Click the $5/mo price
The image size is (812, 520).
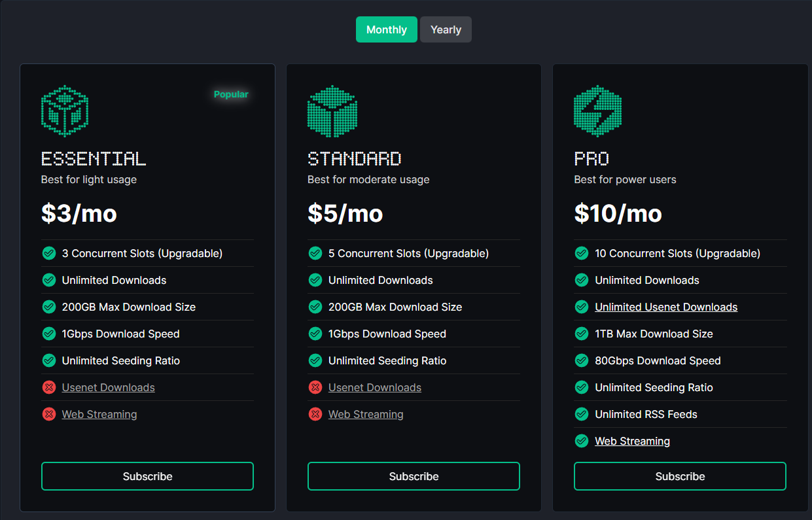[345, 213]
